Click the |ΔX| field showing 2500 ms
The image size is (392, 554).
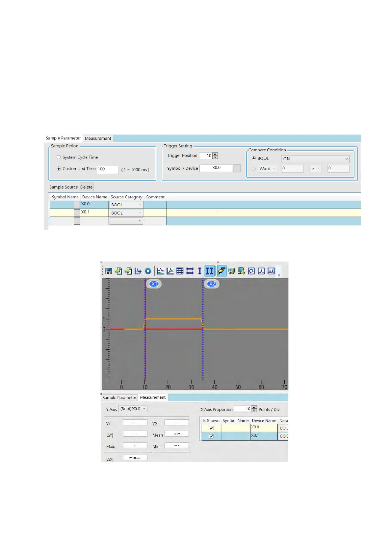[135, 458]
